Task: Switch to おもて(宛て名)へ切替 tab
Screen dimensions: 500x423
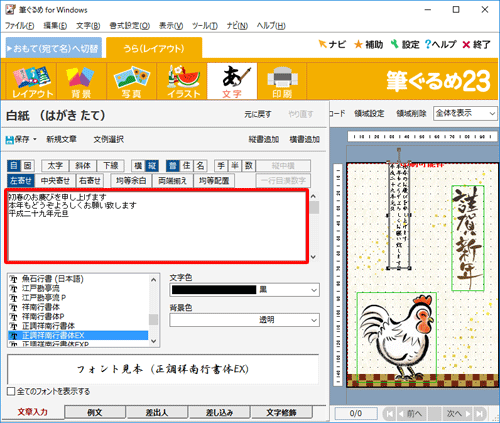Action: tap(54, 49)
